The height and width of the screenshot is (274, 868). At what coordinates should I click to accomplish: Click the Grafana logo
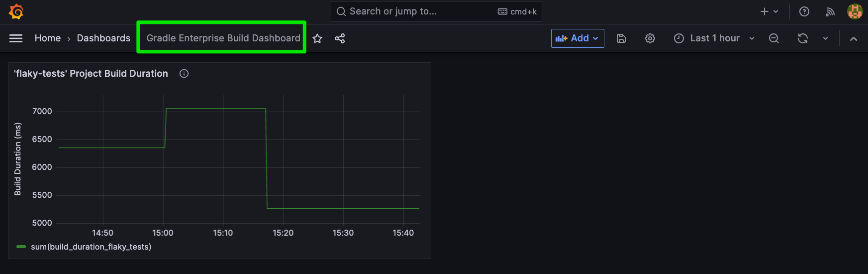[x=16, y=11]
